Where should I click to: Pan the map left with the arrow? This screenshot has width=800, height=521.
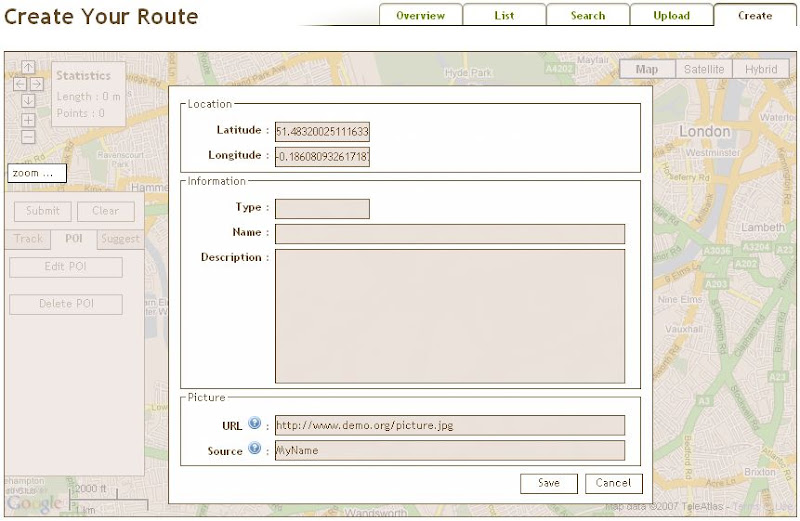20,84
